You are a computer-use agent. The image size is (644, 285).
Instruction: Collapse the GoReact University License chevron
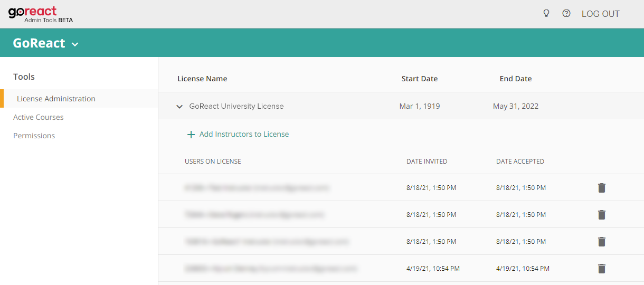179,107
